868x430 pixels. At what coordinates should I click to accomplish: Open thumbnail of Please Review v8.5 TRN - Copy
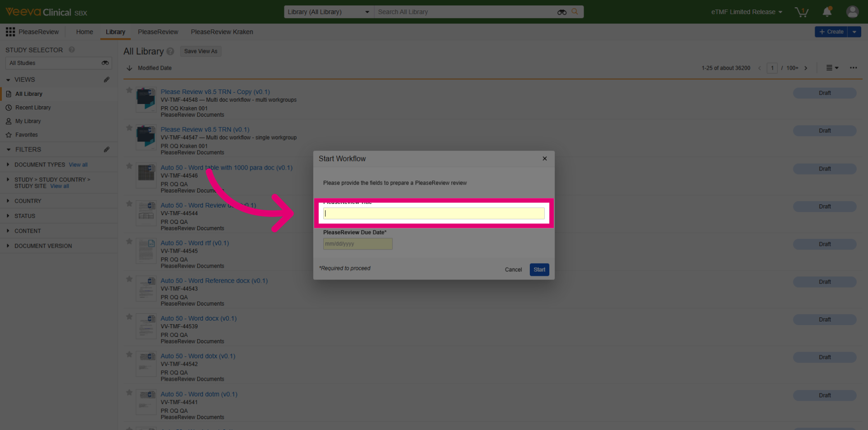coord(146,100)
